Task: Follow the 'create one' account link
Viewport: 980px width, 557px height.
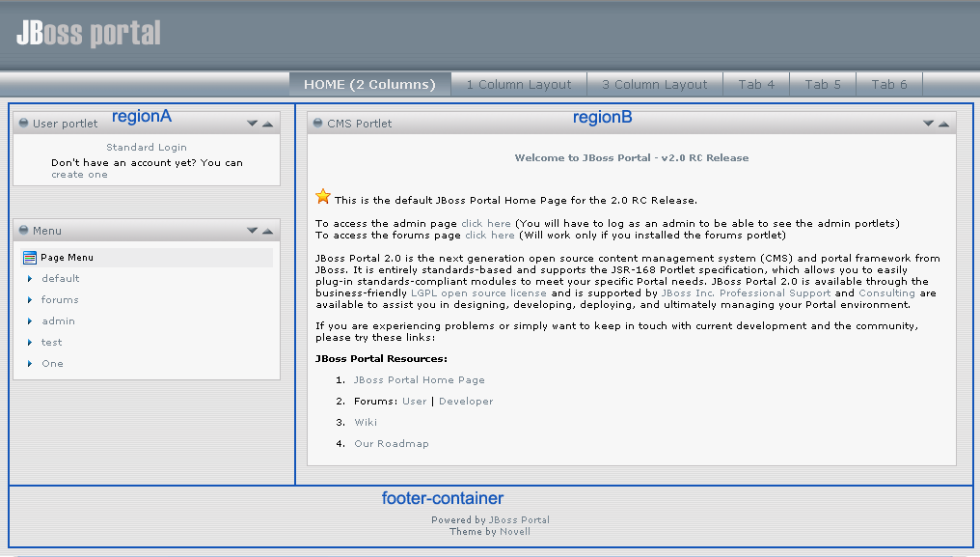Action: point(79,175)
